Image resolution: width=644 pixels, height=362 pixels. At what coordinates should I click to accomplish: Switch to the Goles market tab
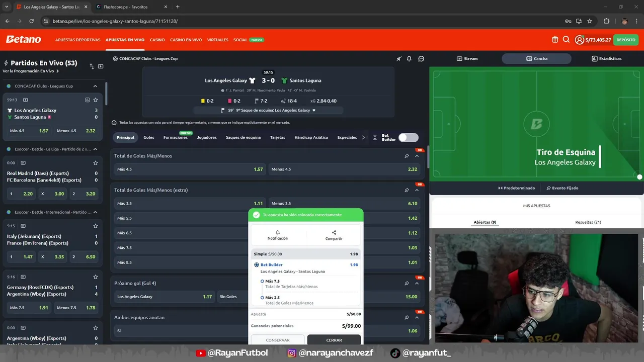click(x=149, y=137)
